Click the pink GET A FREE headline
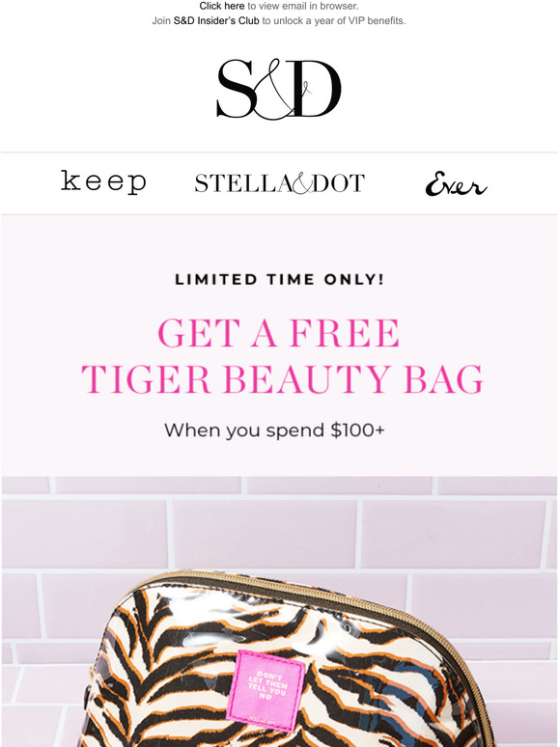This screenshot has width=560, height=747. pos(279,333)
